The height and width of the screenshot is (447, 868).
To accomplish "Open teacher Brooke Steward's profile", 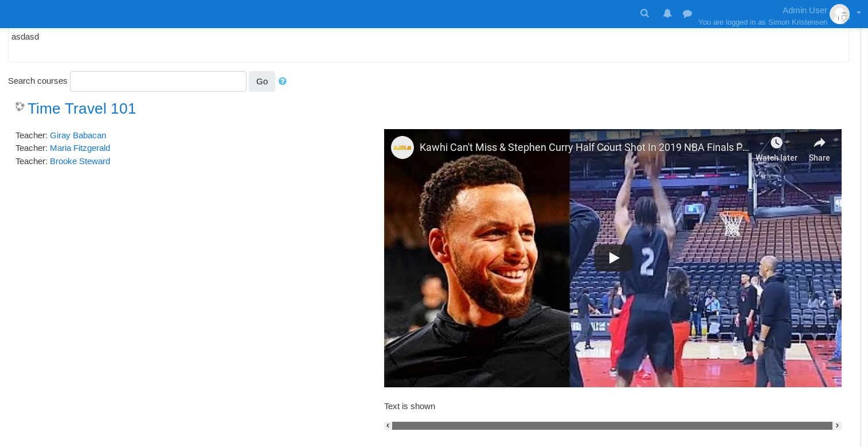I will pyautogui.click(x=80, y=161).
